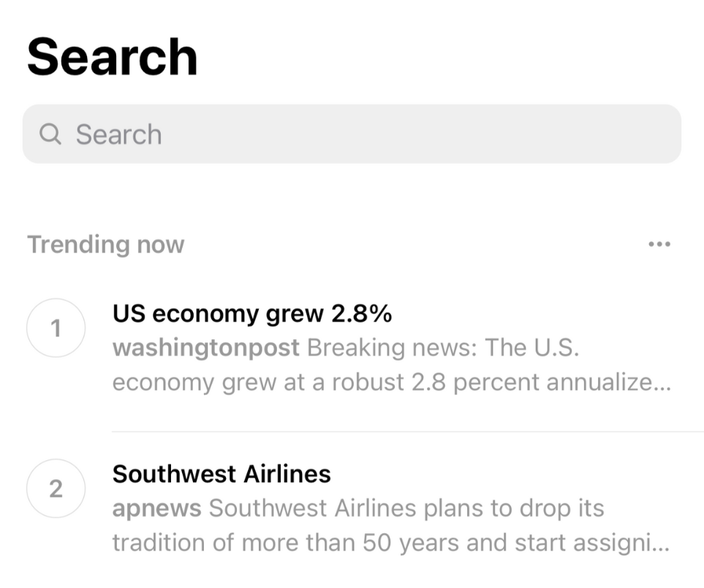This screenshot has width=704, height=588.
Task: Open the Trending now options ellipsis menu
Action: click(x=659, y=244)
